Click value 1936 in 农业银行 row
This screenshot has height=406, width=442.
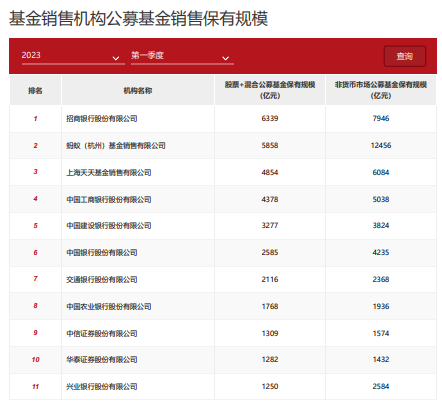click(381, 306)
